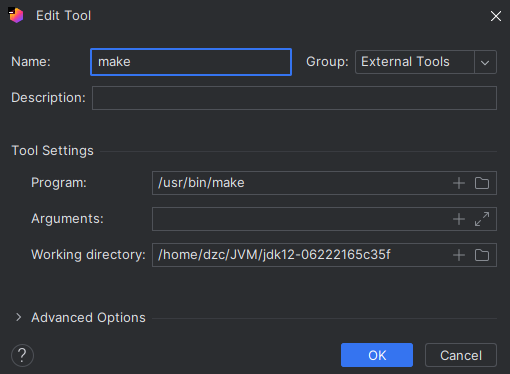
Task: Insert macro into Working directory field
Action: (x=459, y=255)
